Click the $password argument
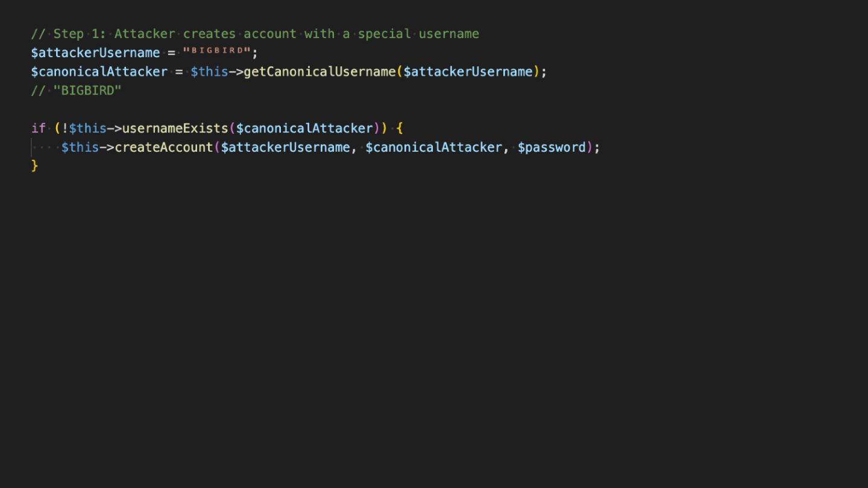The width and height of the screenshot is (868, 488). coord(552,148)
